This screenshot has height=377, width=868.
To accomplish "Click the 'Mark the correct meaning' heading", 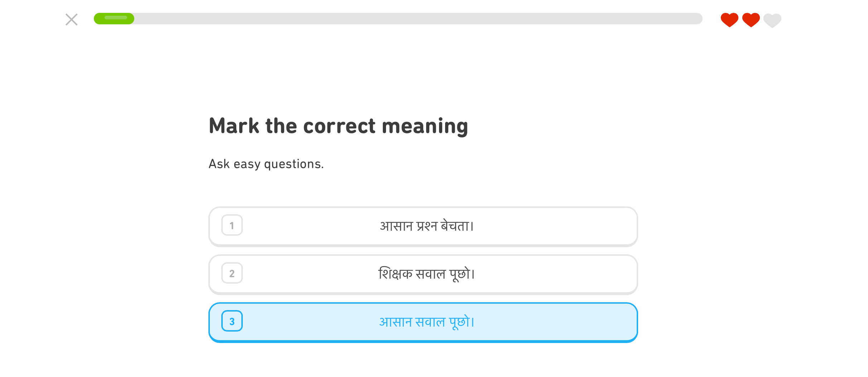I will click(x=338, y=126).
